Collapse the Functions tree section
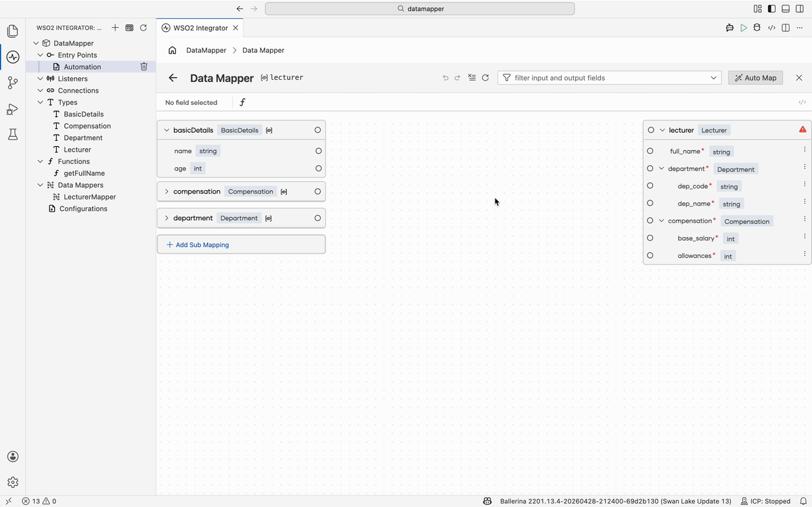 coord(41,161)
